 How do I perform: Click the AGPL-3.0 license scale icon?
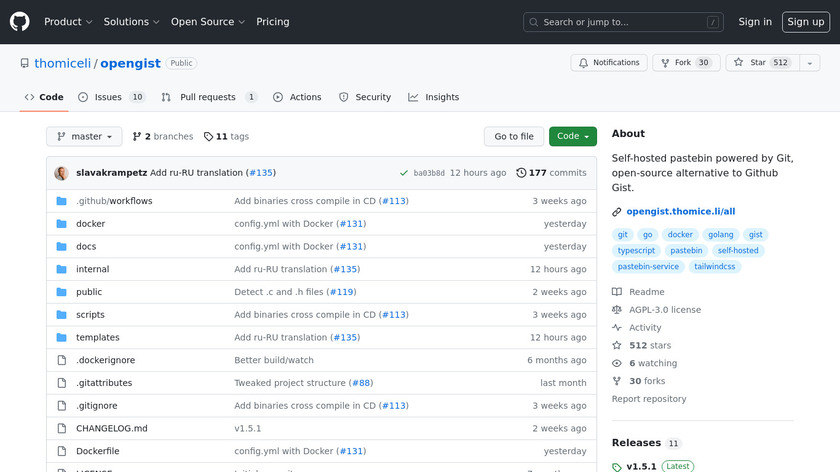pos(617,310)
